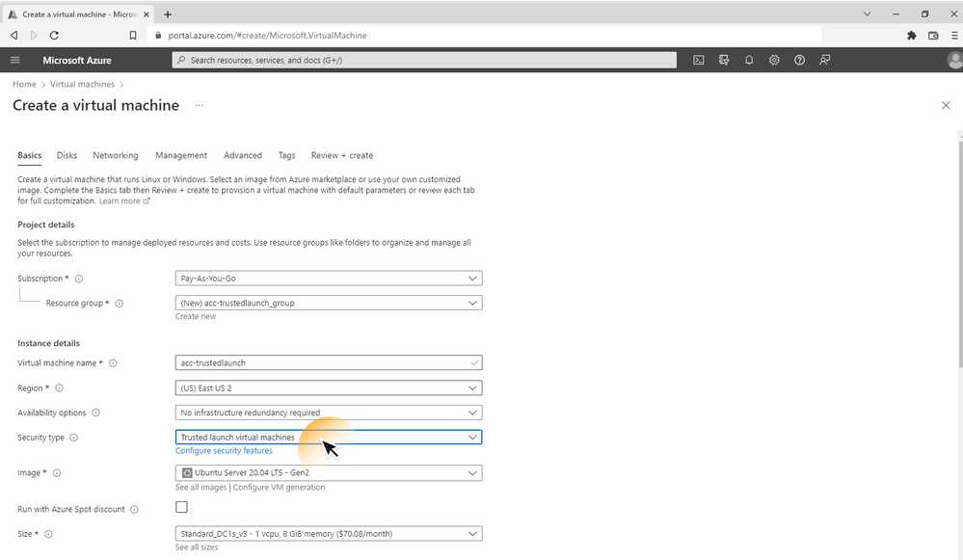
Task: Switch to the Management tab
Action: point(181,155)
